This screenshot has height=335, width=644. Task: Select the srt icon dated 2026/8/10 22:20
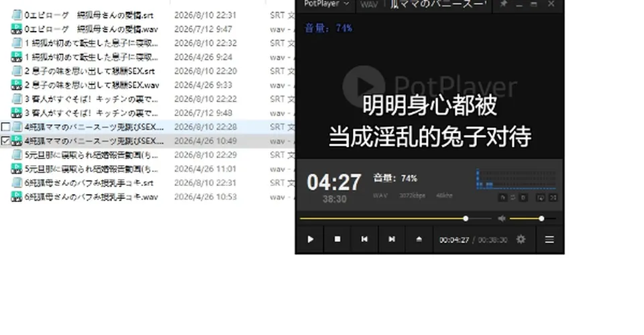coord(16,71)
